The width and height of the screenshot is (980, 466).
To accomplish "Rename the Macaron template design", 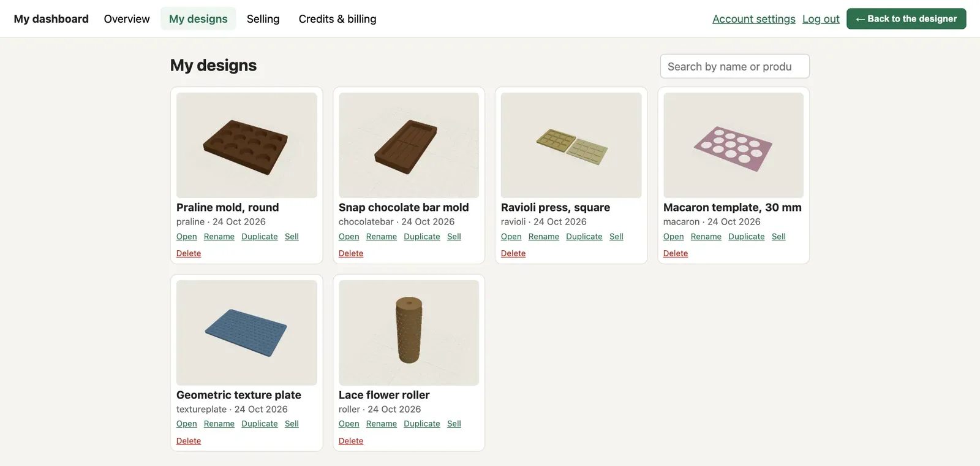I will tap(706, 237).
